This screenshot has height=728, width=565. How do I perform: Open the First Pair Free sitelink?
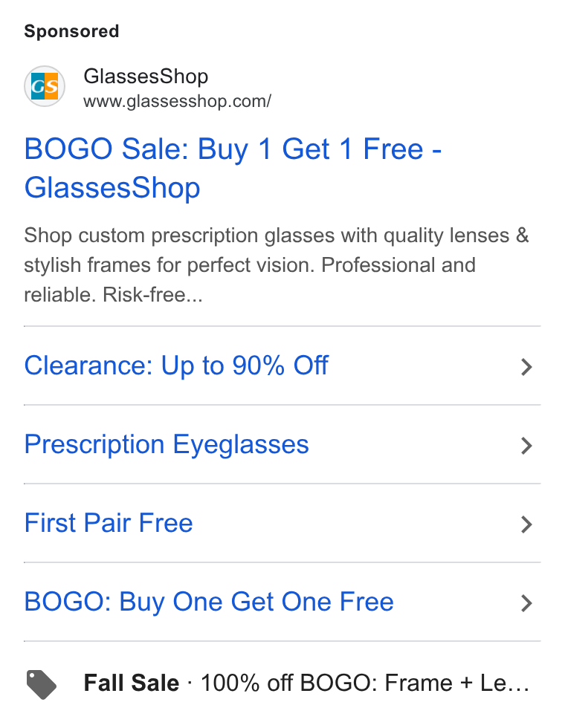point(109,523)
